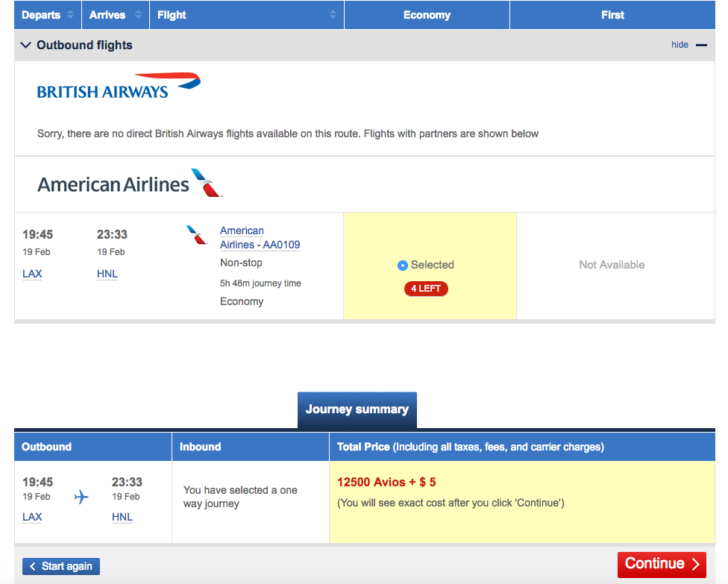The width and height of the screenshot is (728, 584).
Task: Sort flights by the Arrives column arrows
Action: coord(138,15)
